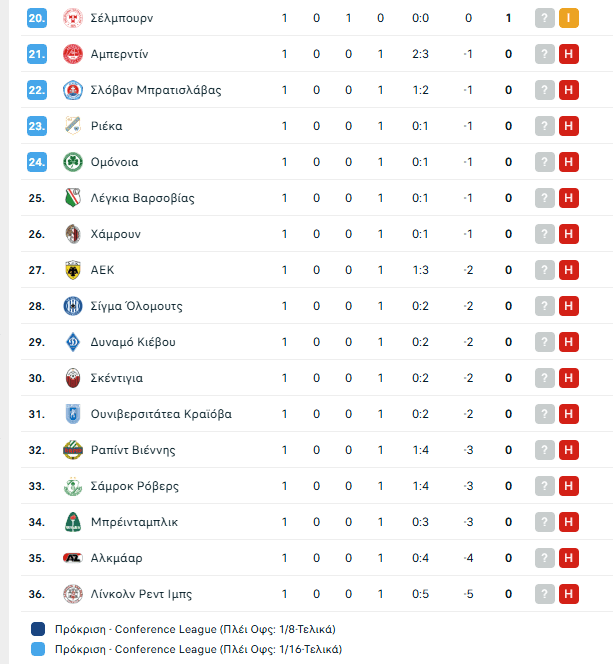Click the gray upcoming match badge for ΑΕΚ

544,270
